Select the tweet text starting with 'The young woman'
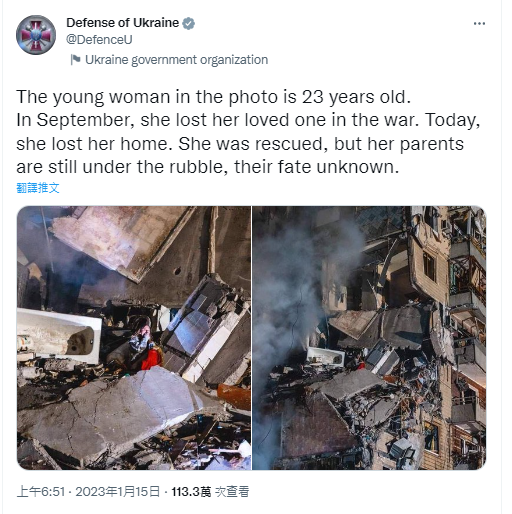The width and height of the screenshot is (512, 514). 248,131
